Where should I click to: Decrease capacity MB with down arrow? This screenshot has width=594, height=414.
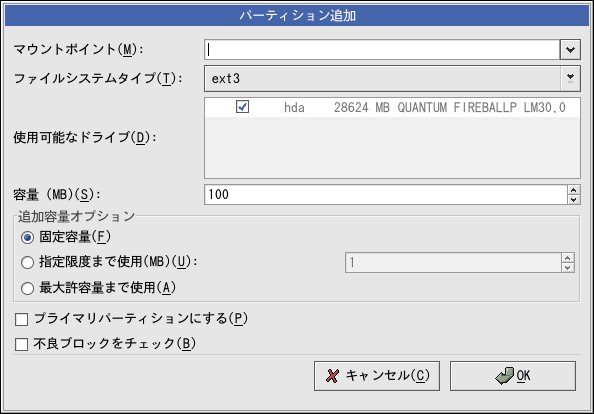pos(574,199)
